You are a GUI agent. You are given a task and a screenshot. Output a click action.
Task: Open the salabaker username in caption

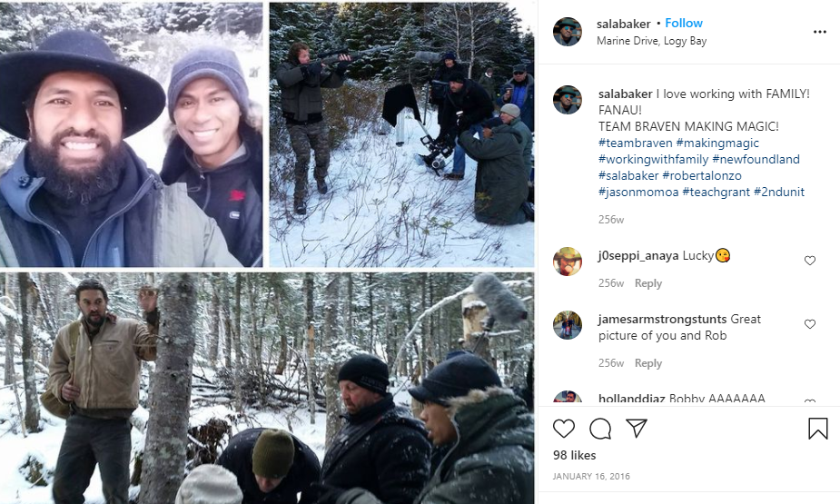625,94
